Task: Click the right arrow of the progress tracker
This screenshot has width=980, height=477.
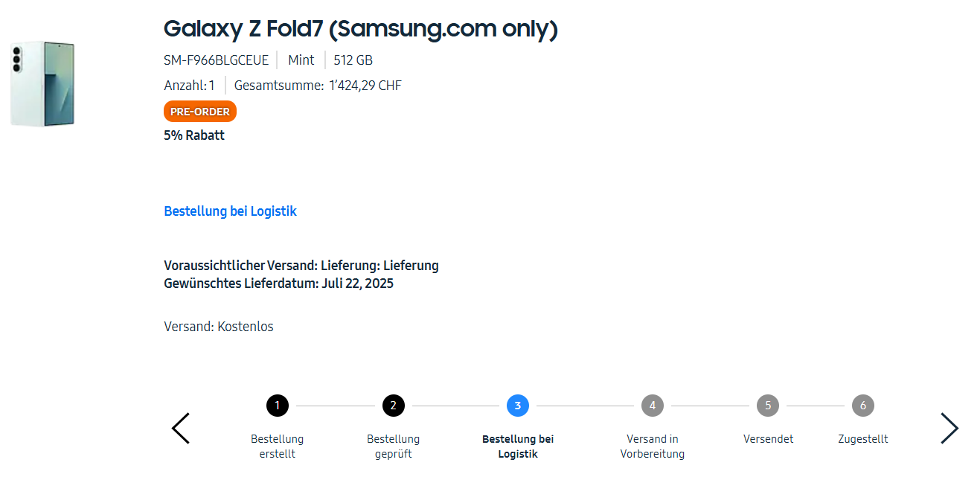Action: [949, 429]
